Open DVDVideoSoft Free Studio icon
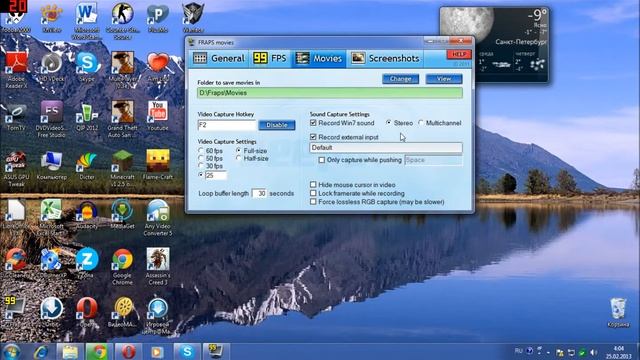This screenshot has height=360, width=640. (51, 119)
